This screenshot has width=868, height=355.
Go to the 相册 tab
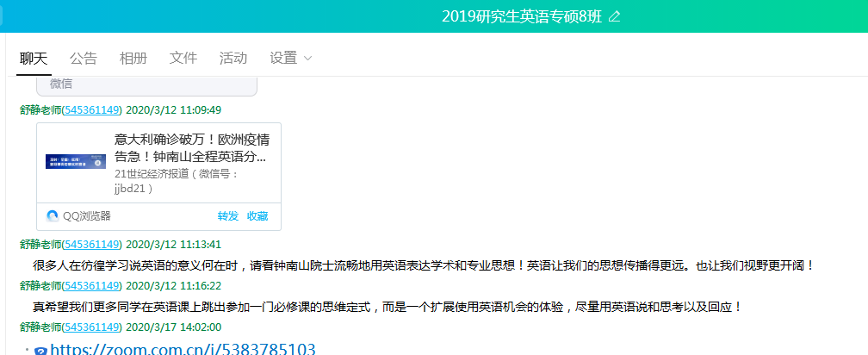[x=133, y=59]
